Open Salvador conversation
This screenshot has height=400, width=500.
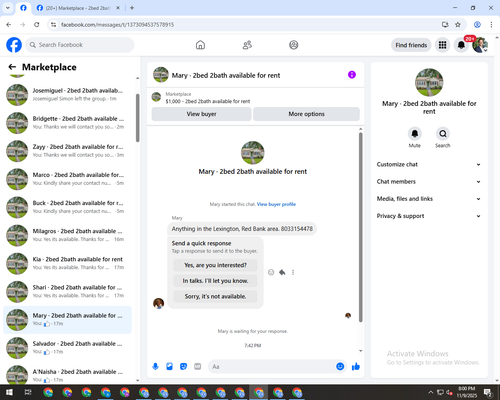tap(67, 348)
